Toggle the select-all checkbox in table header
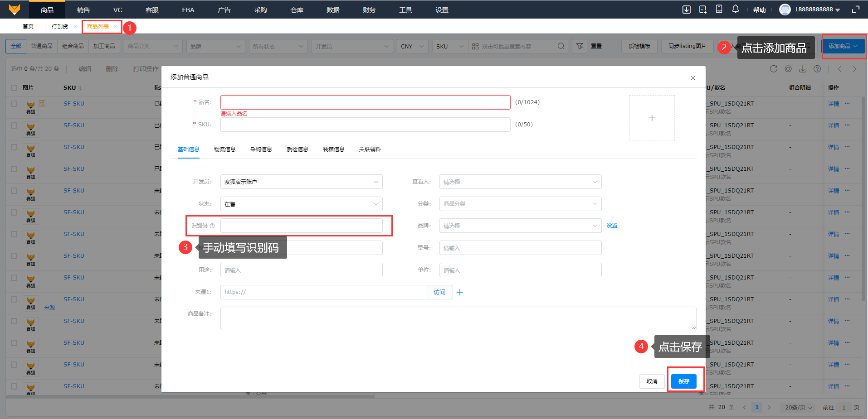The height and width of the screenshot is (419, 868). click(14, 88)
